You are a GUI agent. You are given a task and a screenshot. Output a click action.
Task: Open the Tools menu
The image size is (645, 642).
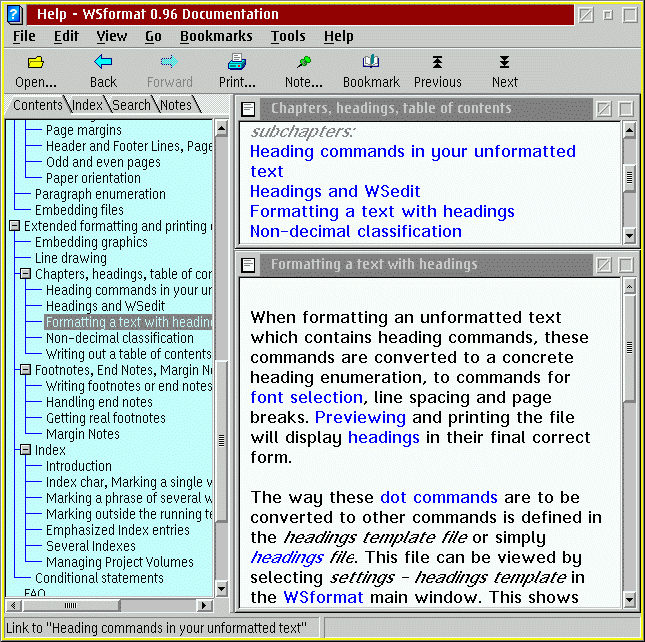tap(288, 36)
